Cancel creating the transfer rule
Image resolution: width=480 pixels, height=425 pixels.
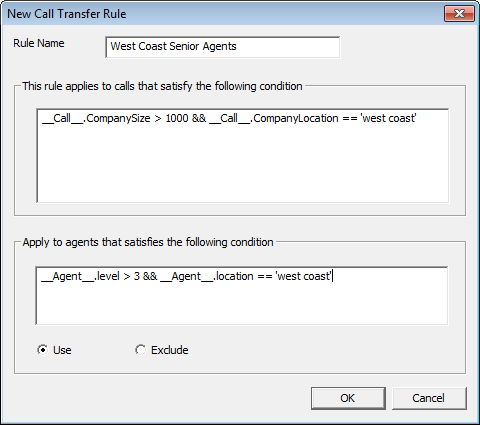pos(429,398)
